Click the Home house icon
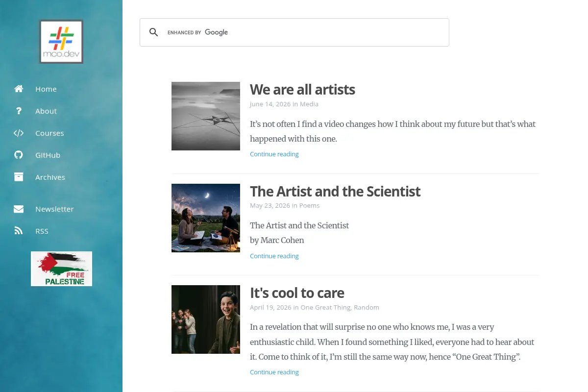The height and width of the screenshot is (392, 588). 19,89
